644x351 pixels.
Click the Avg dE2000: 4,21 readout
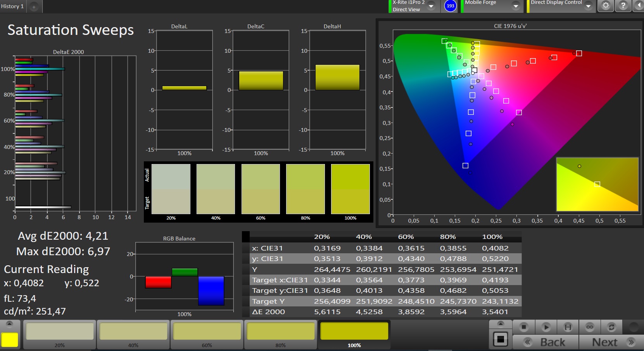(63, 236)
